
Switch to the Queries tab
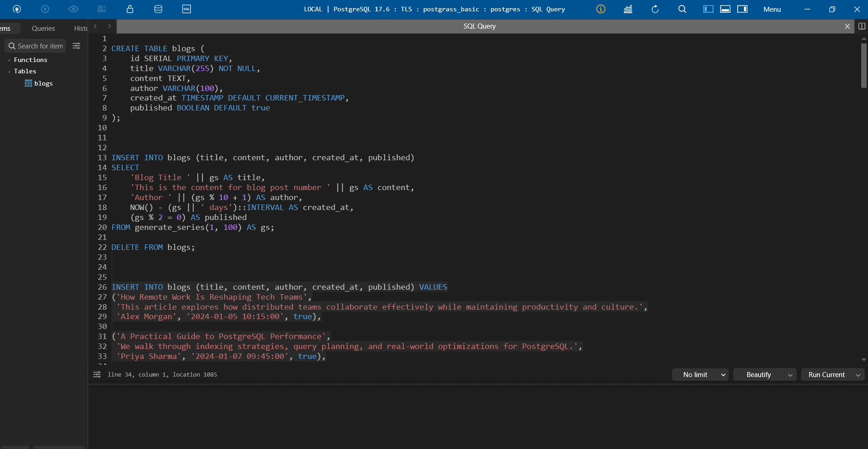click(43, 28)
